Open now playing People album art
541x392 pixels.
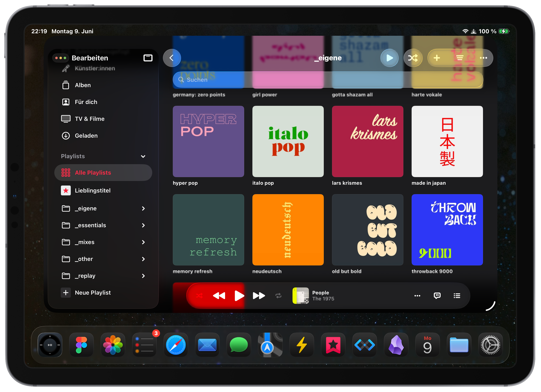click(x=301, y=296)
